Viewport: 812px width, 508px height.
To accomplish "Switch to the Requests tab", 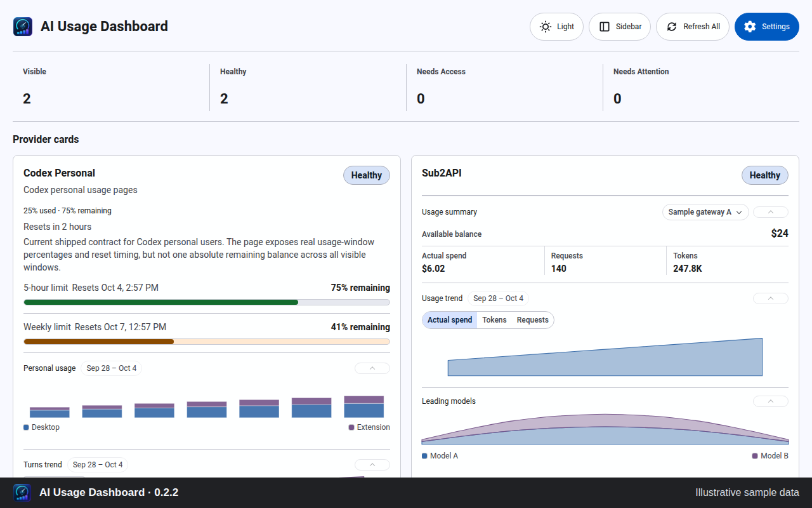I will [x=533, y=320].
